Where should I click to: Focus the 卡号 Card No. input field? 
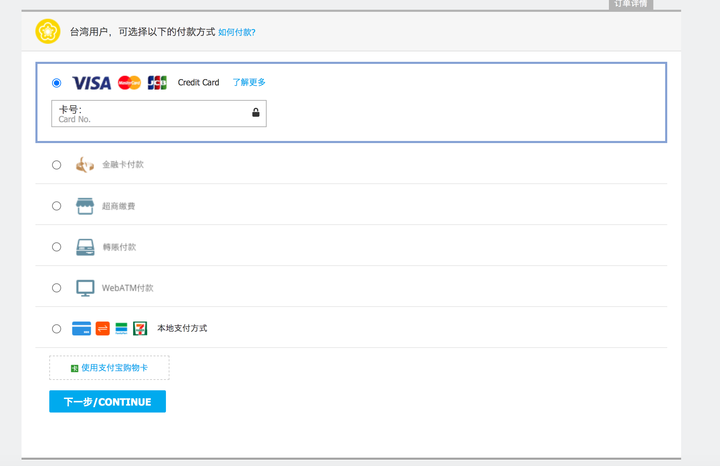pos(159,113)
